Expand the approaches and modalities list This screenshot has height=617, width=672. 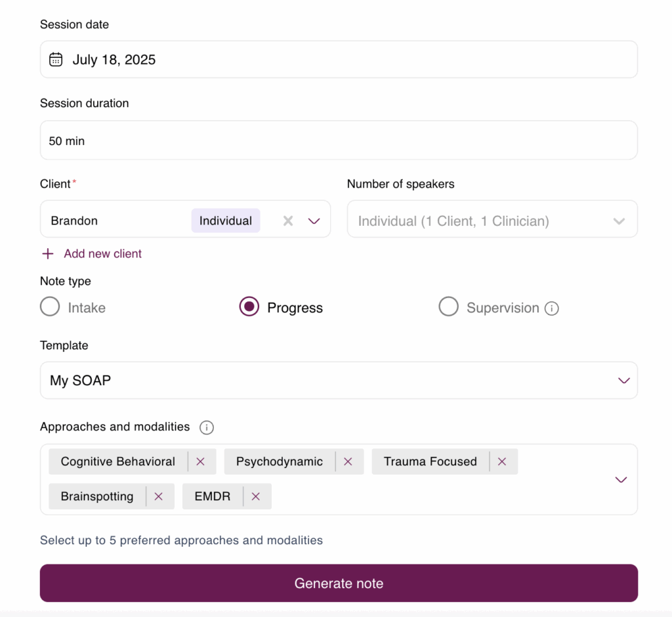(x=621, y=479)
